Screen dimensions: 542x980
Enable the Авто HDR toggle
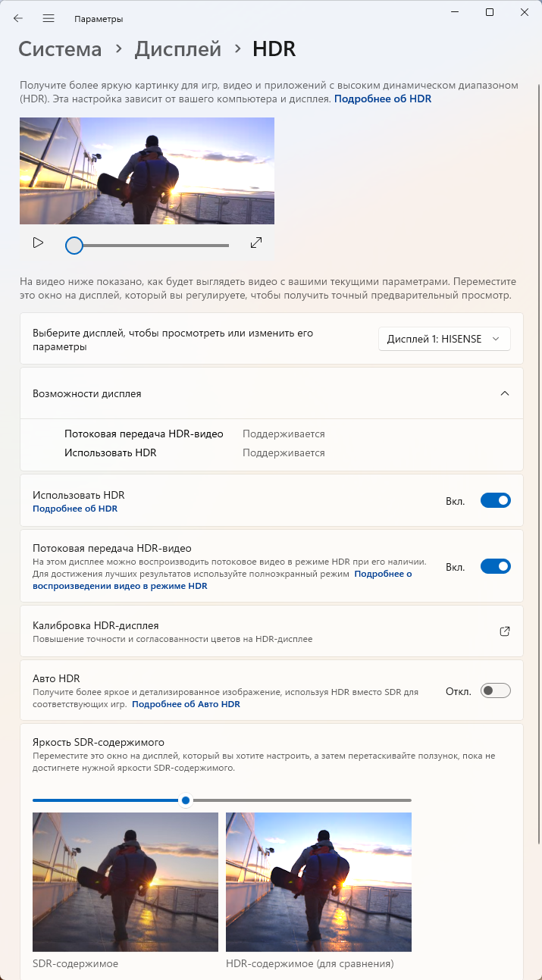496,690
